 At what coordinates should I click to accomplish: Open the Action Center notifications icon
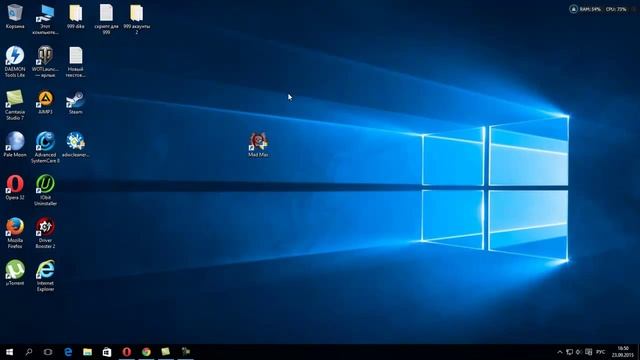tap(589, 352)
